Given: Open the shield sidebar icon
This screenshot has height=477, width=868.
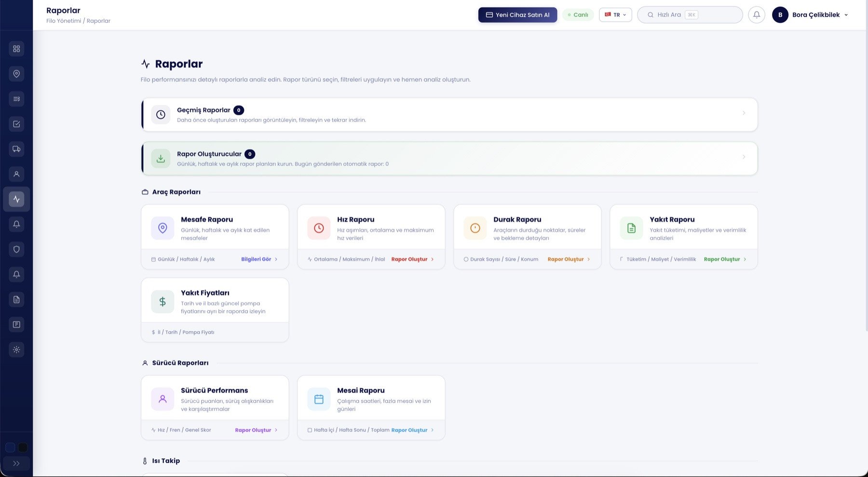Looking at the screenshot, I should coord(16,249).
